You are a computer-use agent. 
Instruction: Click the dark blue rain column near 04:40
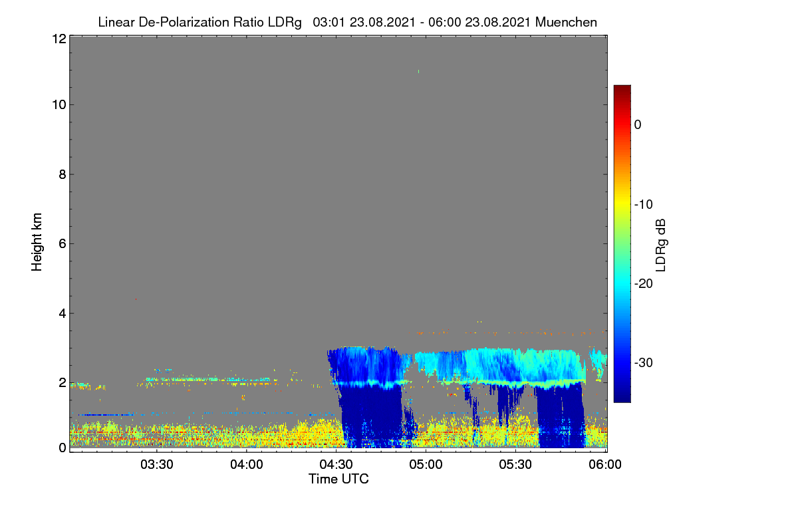tap(372, 416)
